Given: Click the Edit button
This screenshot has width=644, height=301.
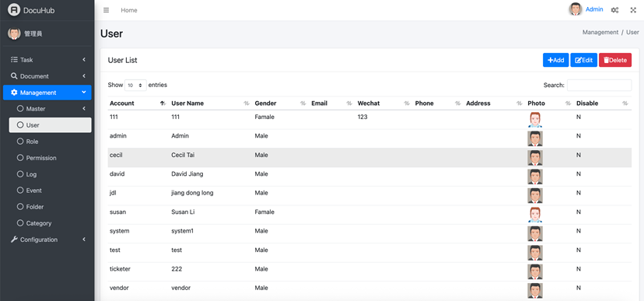Looking at the screenshot, I should click(x=583, y=60).
